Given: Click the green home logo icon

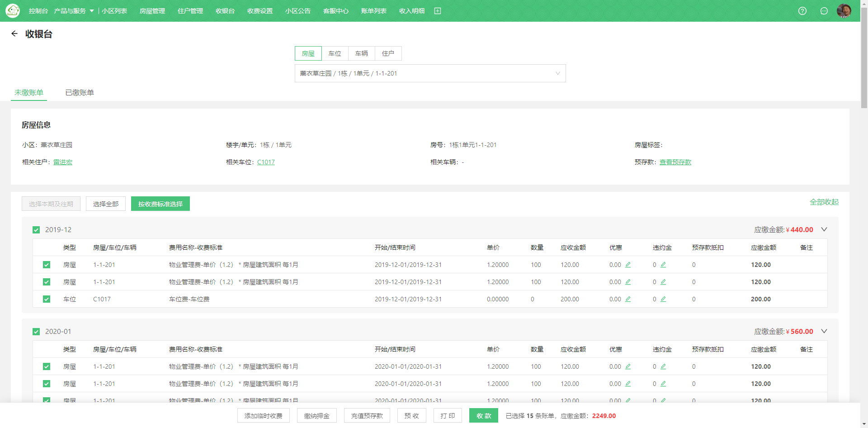Looking at the screenshot, I should [x=13, y=11].
